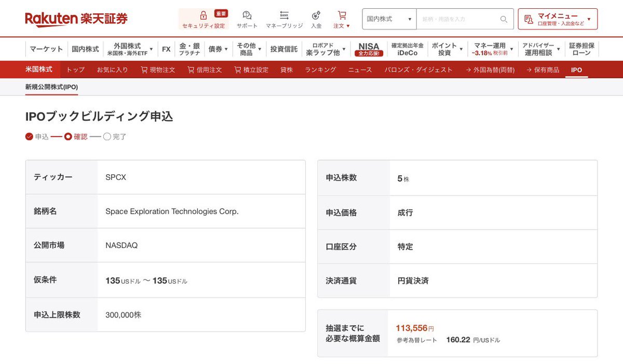Open 国内株式 main menu item

tap(85, 49)
